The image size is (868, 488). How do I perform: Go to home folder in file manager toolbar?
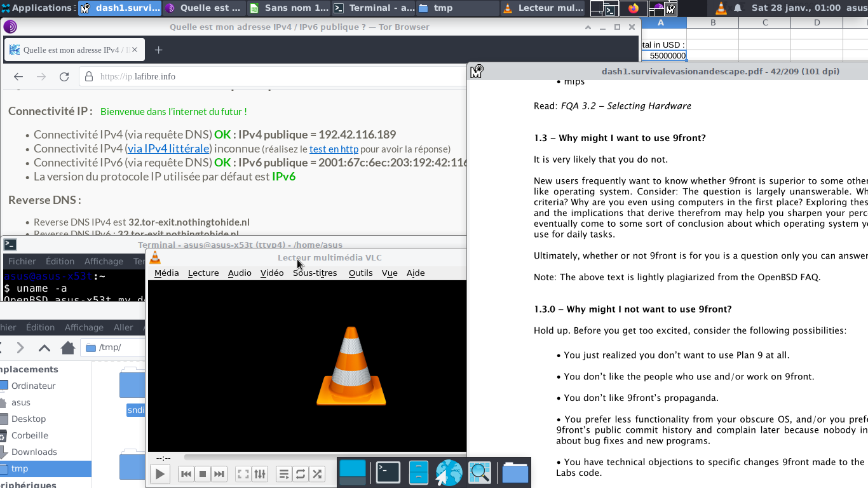(x=68, y=348)
